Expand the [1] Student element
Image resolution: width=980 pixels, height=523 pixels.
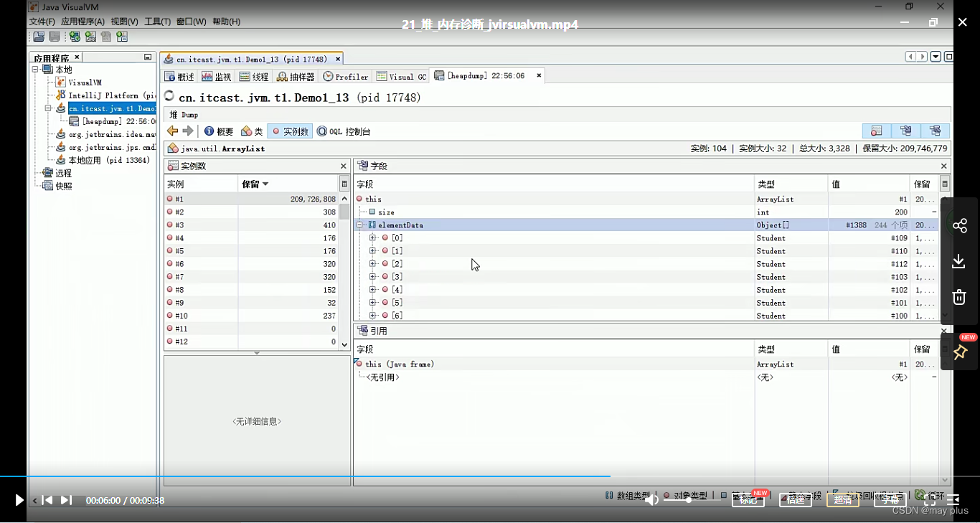[x=372, y=250]
